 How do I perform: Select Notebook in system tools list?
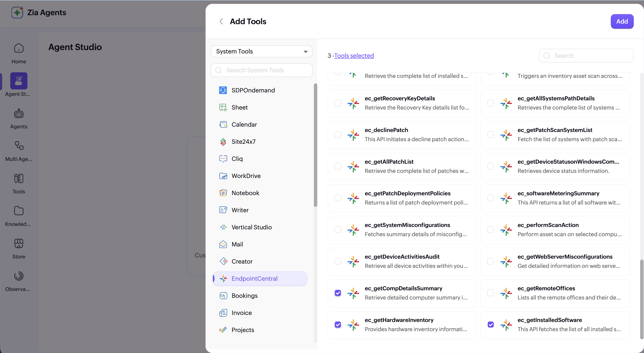click(260, 193)
